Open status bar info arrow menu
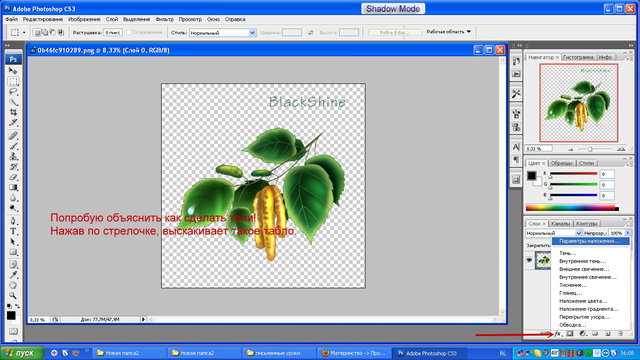Image resolution: width=640 pixels, height=360 pixels. coord(143,319)
